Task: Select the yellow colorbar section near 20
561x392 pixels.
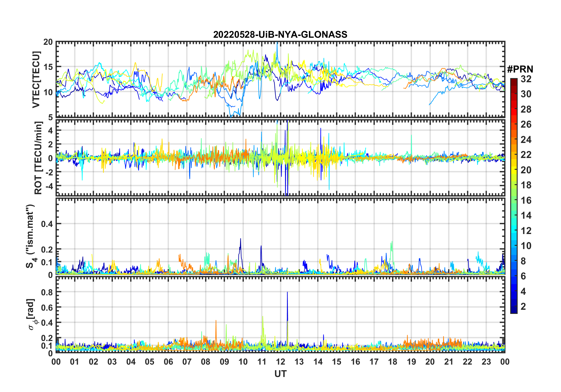Action: point(514,170)
